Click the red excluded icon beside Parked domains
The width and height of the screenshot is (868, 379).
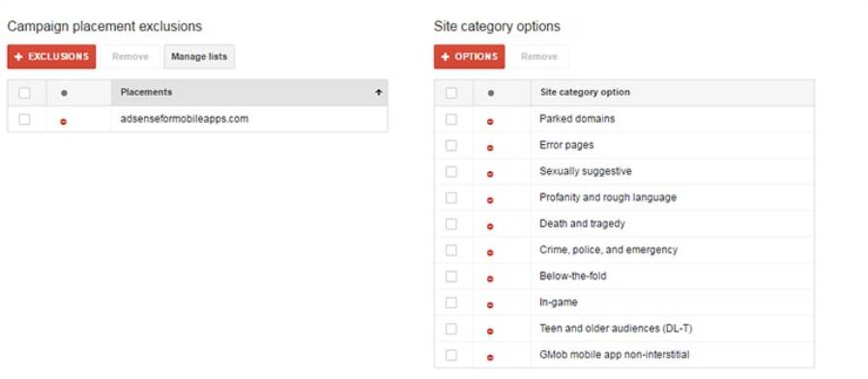[490, 122]
